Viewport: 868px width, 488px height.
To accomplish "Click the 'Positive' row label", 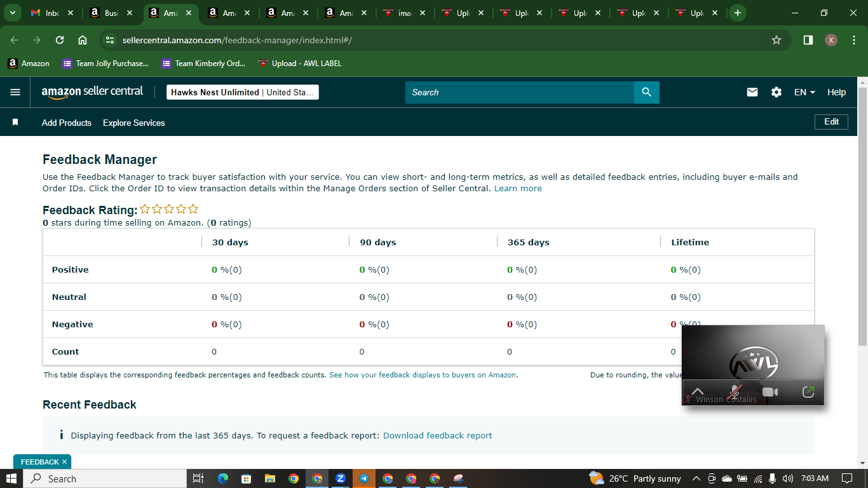I will pyautogui.click(x=71, y=269).
